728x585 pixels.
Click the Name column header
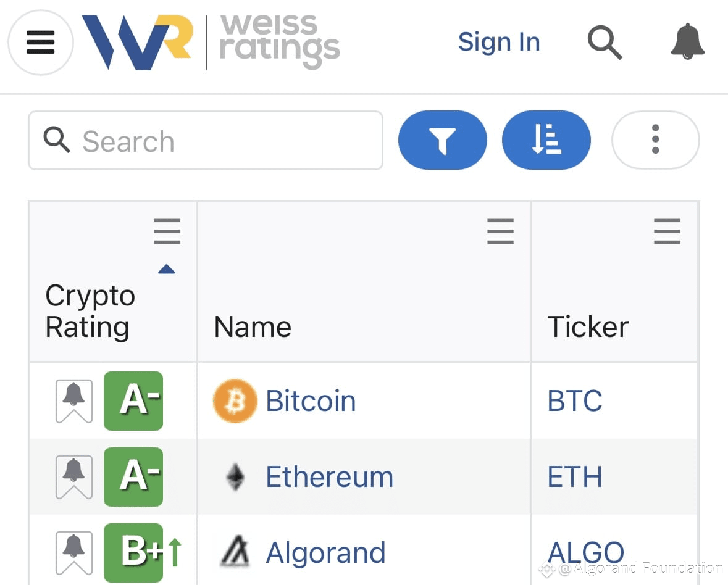(252, 326)
